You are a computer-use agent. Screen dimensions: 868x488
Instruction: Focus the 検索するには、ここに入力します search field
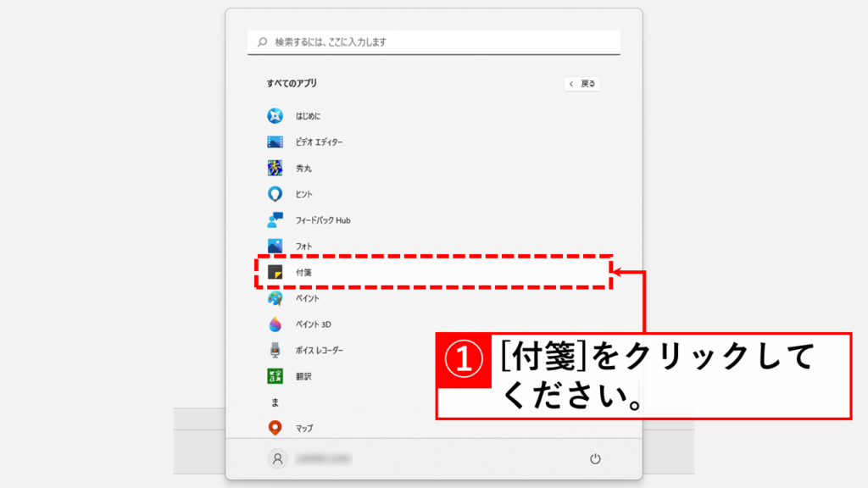tap(441, 42)
